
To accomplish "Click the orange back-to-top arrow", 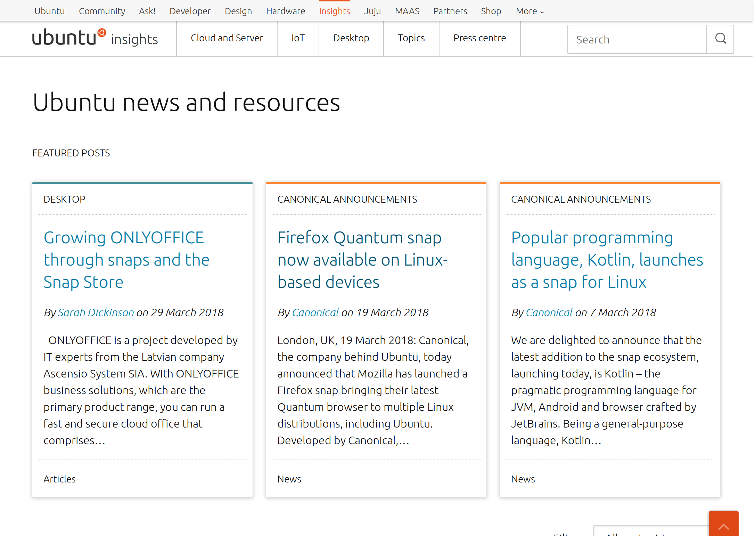I will [723, 525].
